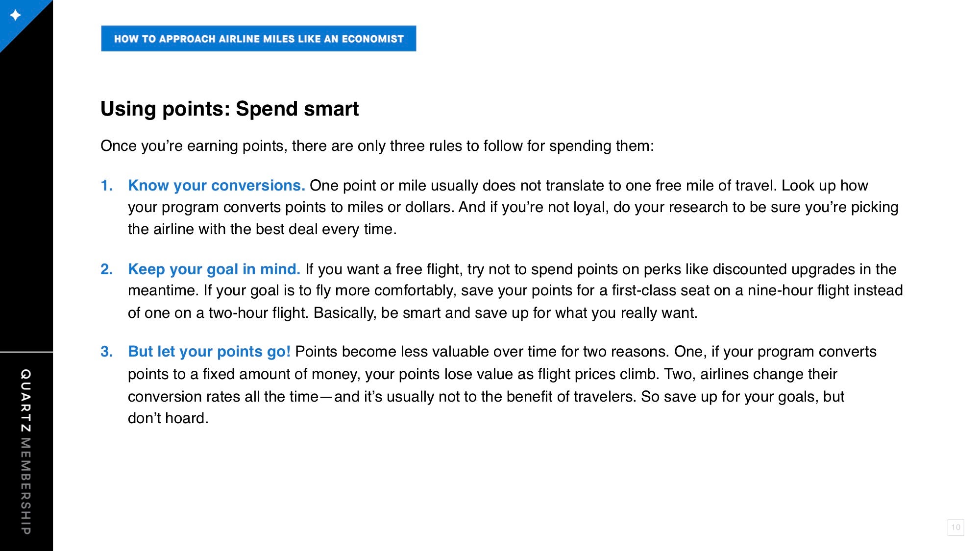Select the 'Using points: Spend smart' heading
Viewport: 980px width, 551px height.
[229, 109]
